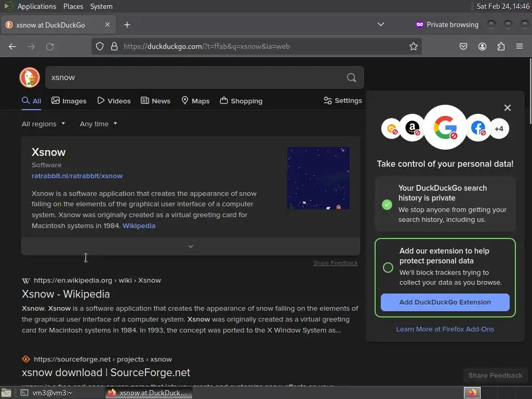Screen dimensions: 532x399
Task: Click the sourceforge.net result URL
Action: pyautogui.click(x=103, y=359)
